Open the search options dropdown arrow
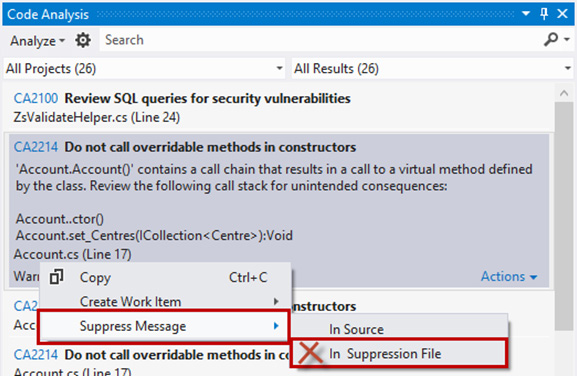Image resolution: width=577 pixels, height=377 pixels. coord(567,39)
